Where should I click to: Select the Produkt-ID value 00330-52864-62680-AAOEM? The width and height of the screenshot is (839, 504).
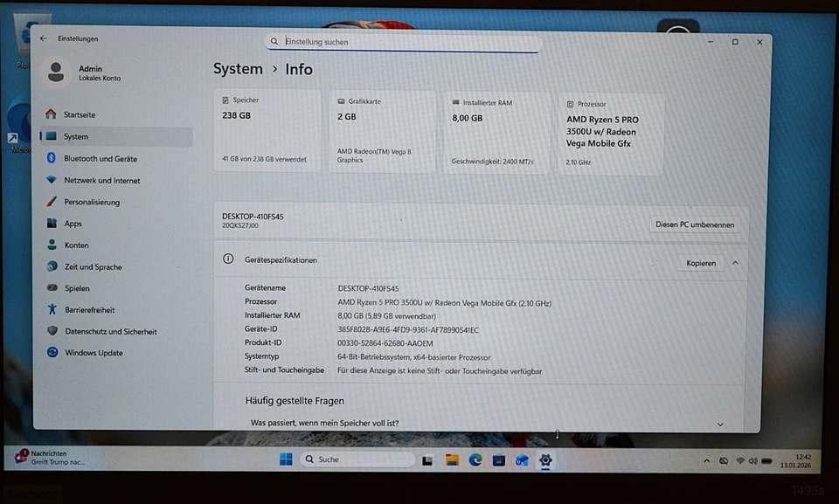385,343
